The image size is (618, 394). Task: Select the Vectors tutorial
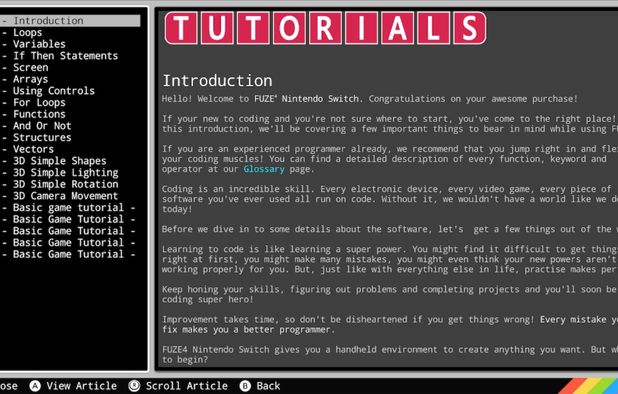click(34, 149)
